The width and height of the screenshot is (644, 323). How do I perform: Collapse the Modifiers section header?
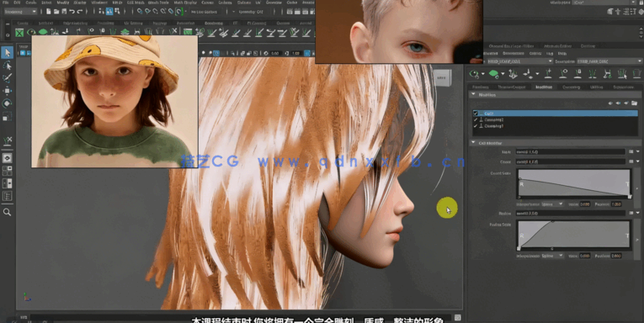click(x=555, y=95)
